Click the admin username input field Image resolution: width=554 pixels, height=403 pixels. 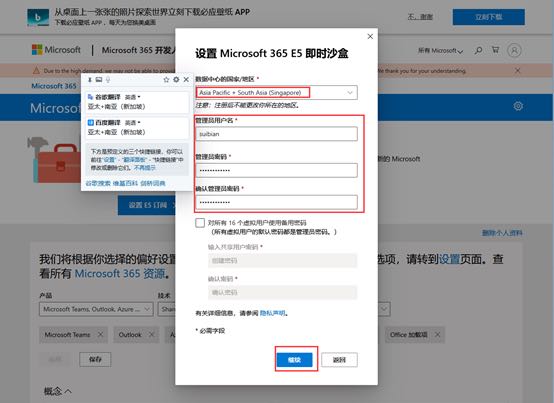pos(276,134)
